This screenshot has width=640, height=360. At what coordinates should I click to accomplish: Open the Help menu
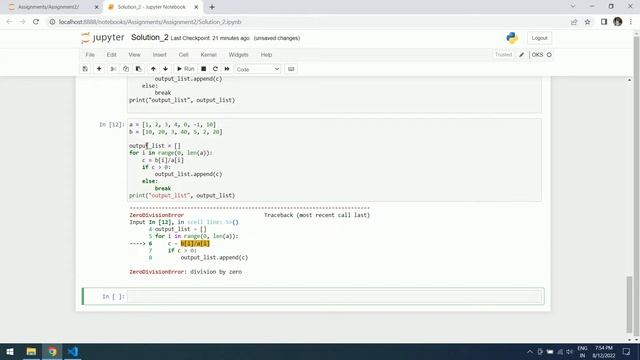point(266,55)
